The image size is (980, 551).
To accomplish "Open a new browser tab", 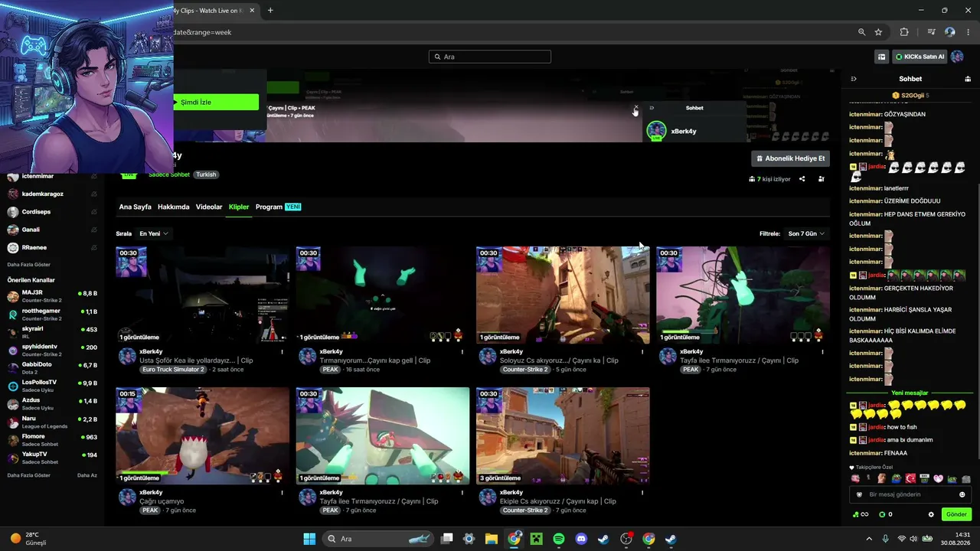I will tap(270, 11).
